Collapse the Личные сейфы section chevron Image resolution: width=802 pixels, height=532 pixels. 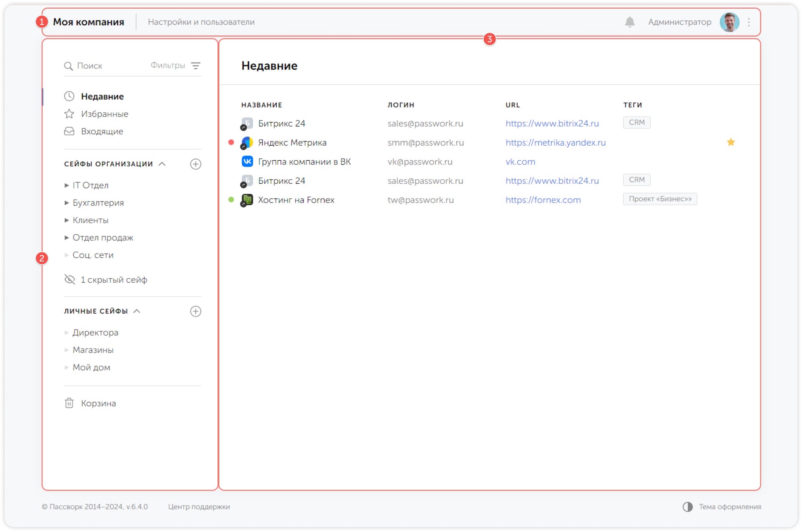[x=137, y=311]
